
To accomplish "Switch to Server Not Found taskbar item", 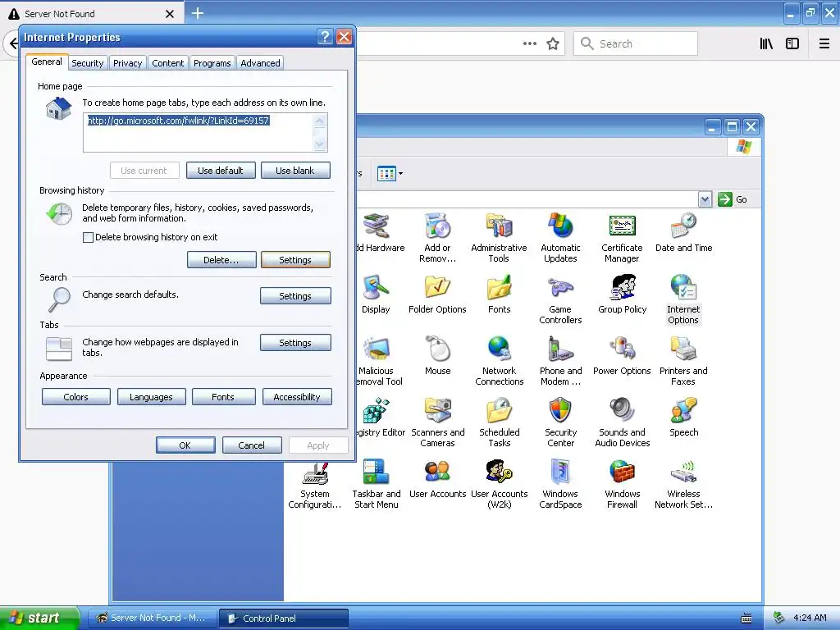I will [x=152, y=619].
